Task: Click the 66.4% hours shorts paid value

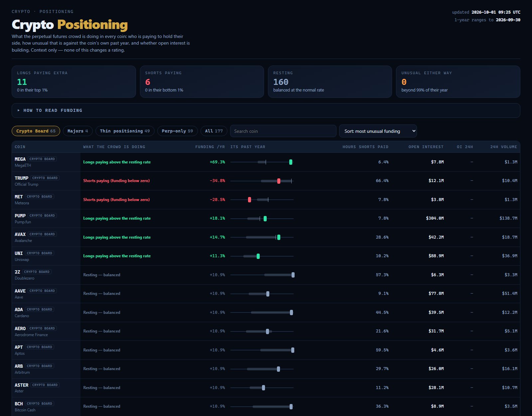Action: coord(382,181)
